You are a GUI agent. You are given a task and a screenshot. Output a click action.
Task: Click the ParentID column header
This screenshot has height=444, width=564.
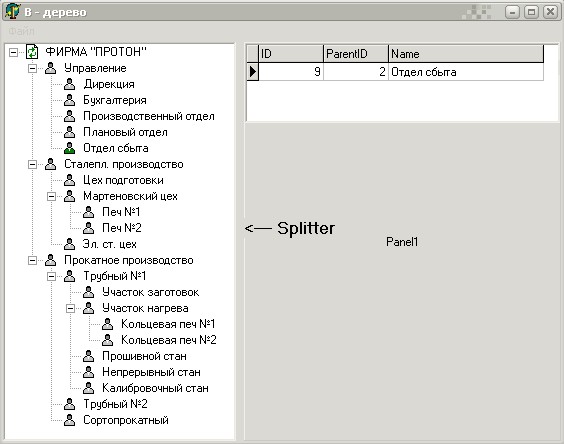[x=356, y=54]
